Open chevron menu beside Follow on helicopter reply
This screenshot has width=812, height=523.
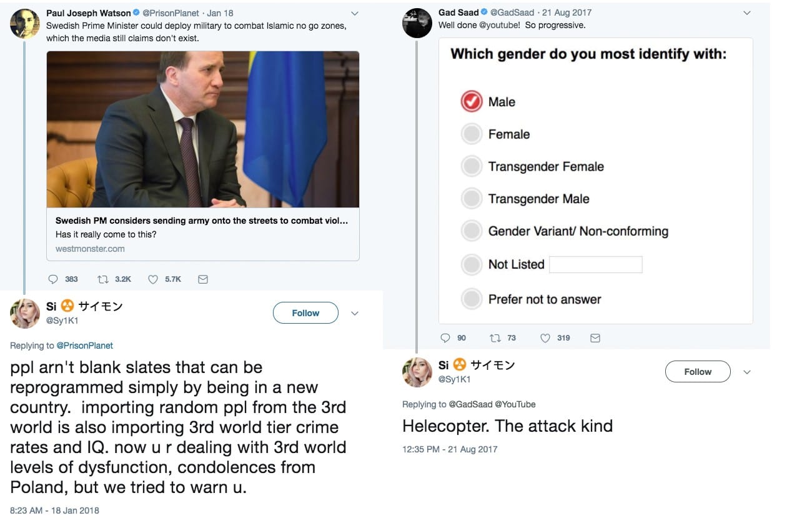click(747, 372)
